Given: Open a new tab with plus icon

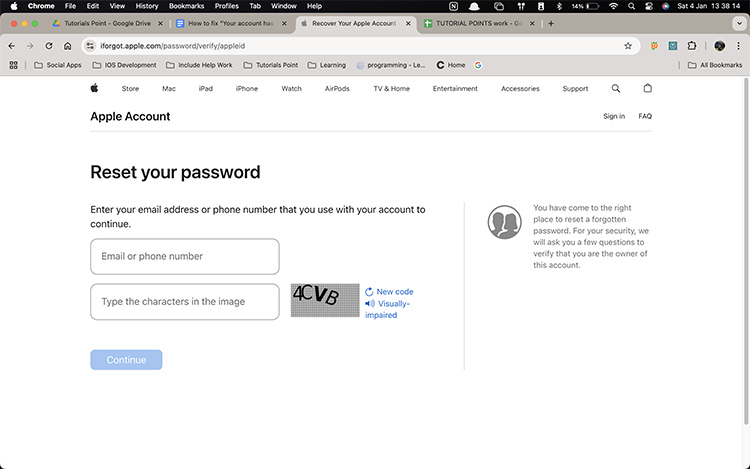Looking at the screenshot, I should 551,23.
